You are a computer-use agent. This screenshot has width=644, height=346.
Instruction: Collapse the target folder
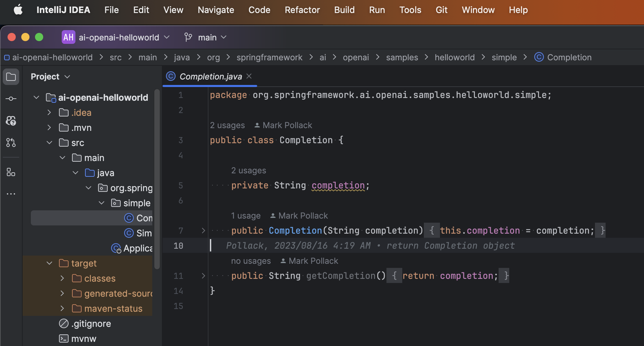49,263
